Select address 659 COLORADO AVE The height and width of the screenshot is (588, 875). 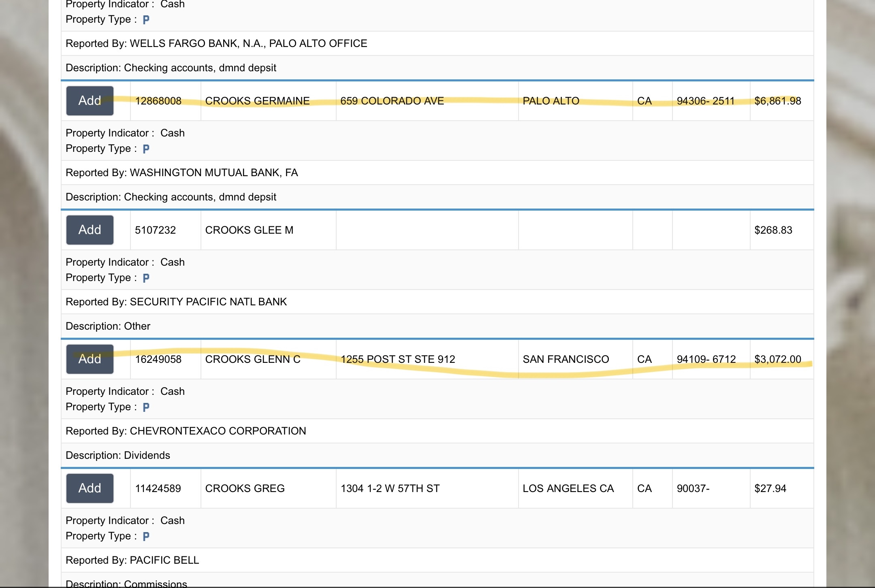[392, 101]
